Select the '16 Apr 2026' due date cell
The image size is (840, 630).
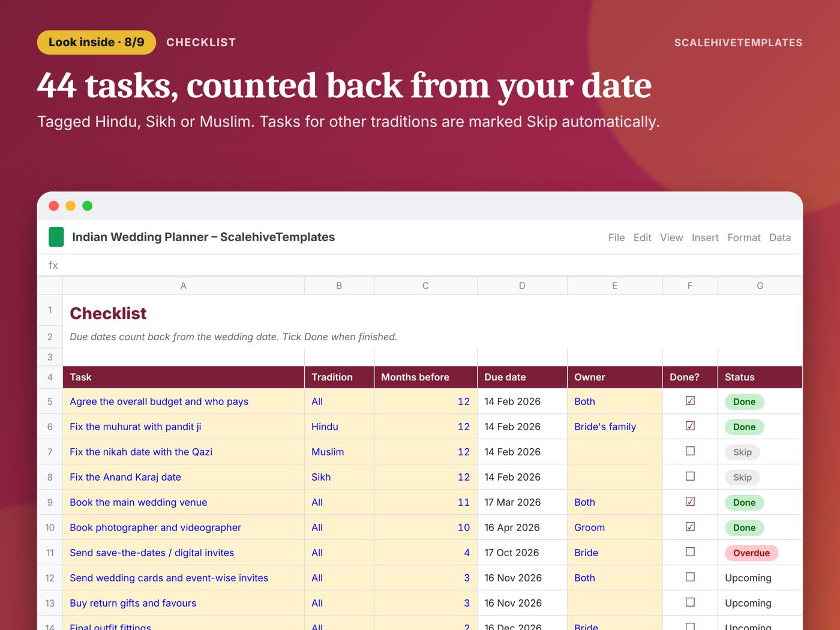tap(522, 527)
